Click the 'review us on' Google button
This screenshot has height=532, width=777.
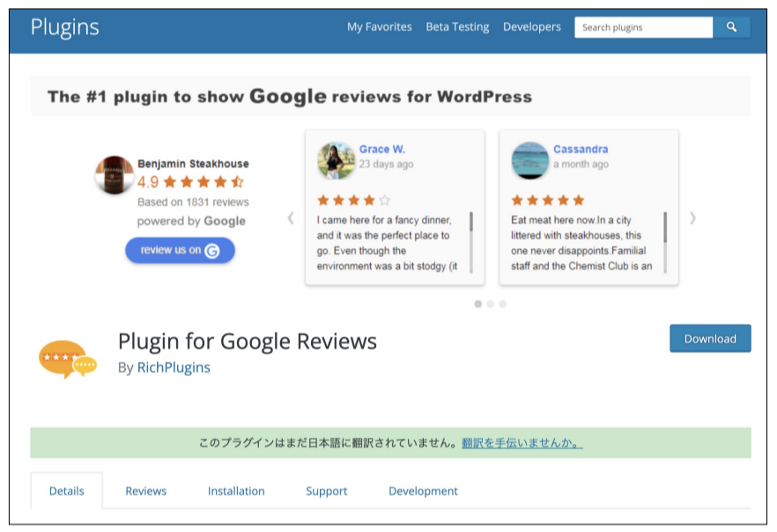pos(180,250)
